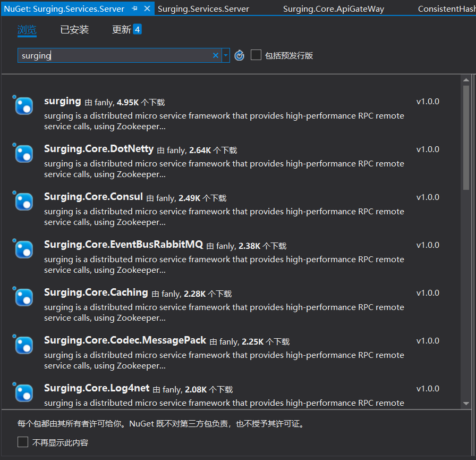Click the updates count badge 4
Screen dimensions: 476x460
point(137,29)
